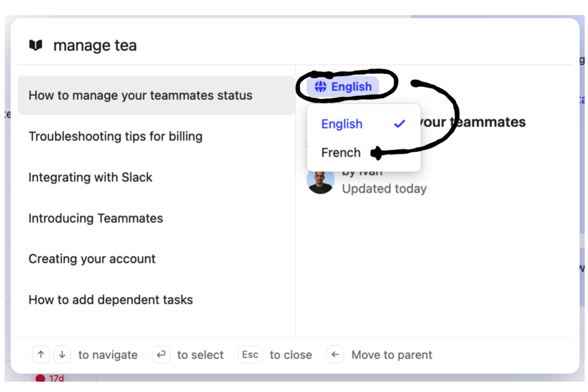This screenshot has width=588, height=392.
Task: Click the 'to select' hint text
Action: [x=200, y=355]
